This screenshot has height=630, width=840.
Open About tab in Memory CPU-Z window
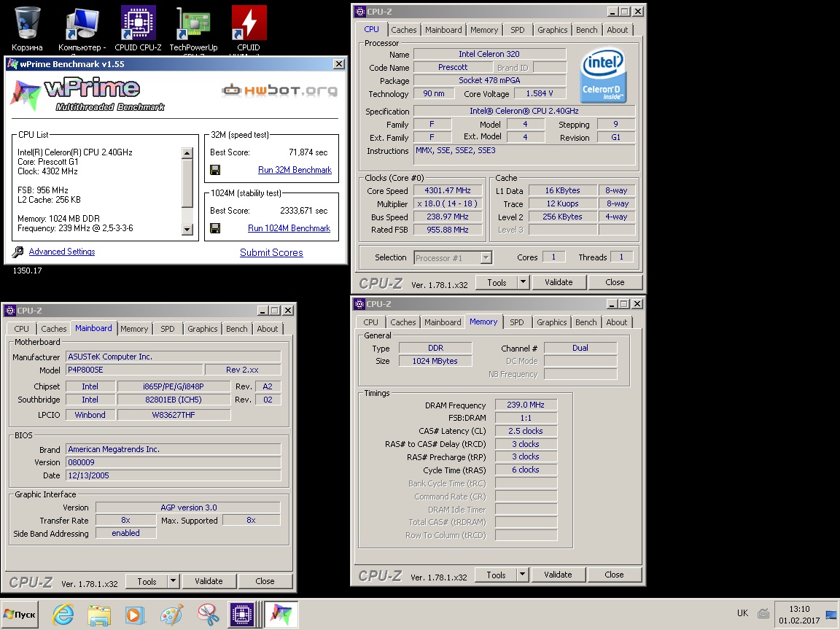617,322
